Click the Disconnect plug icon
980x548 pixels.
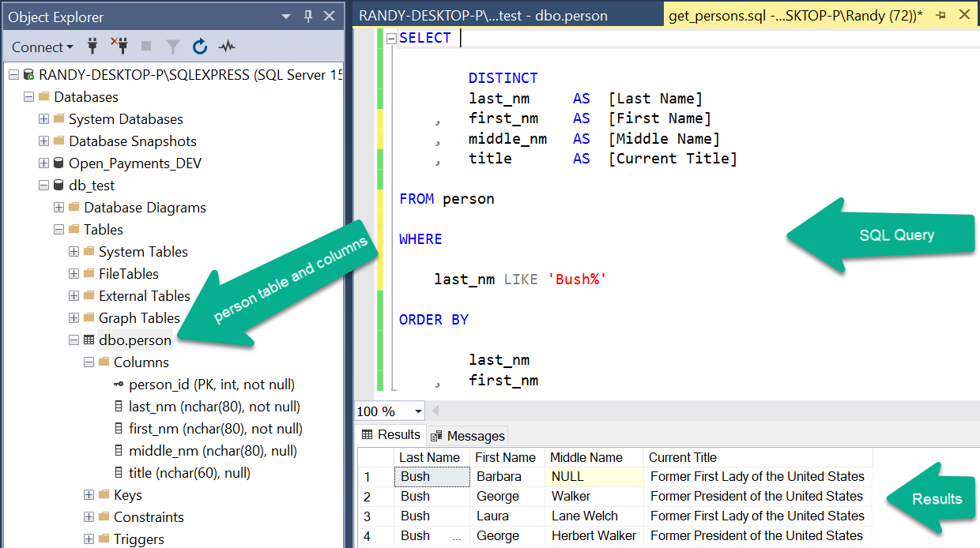click(119, 47)
